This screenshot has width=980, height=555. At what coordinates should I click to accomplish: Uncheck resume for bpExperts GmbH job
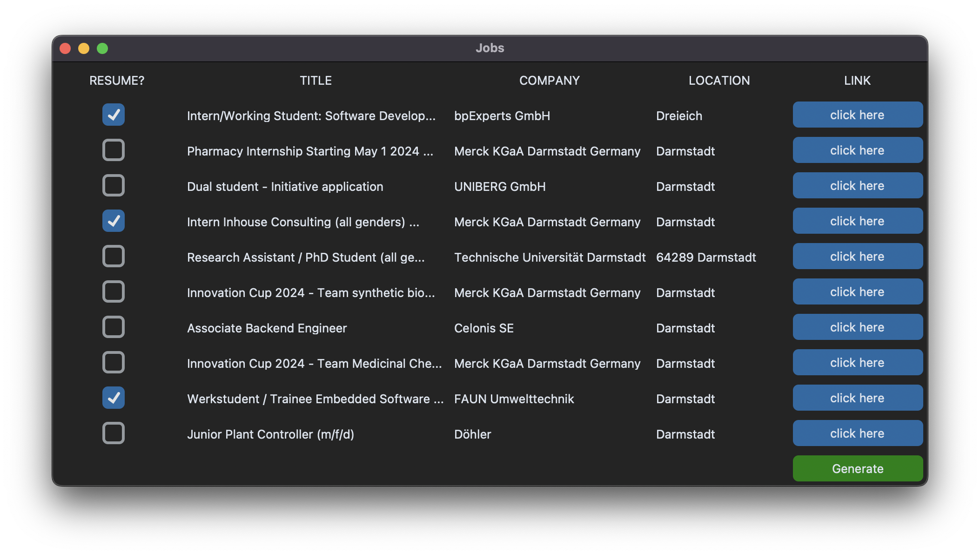[114, 115]
